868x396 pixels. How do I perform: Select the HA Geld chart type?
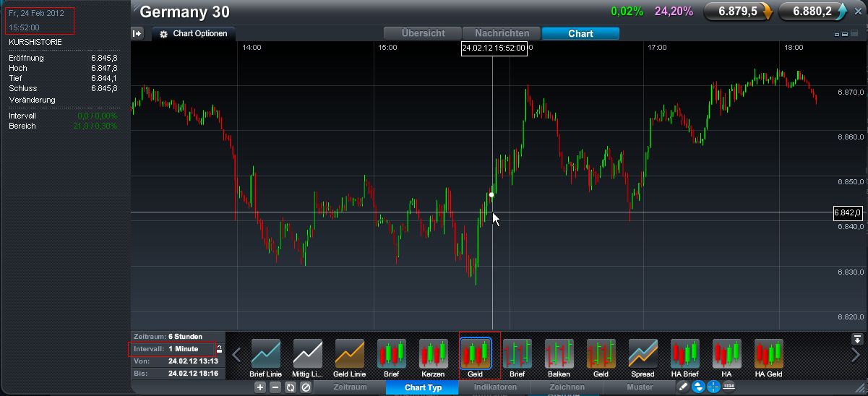click(768, 354)
